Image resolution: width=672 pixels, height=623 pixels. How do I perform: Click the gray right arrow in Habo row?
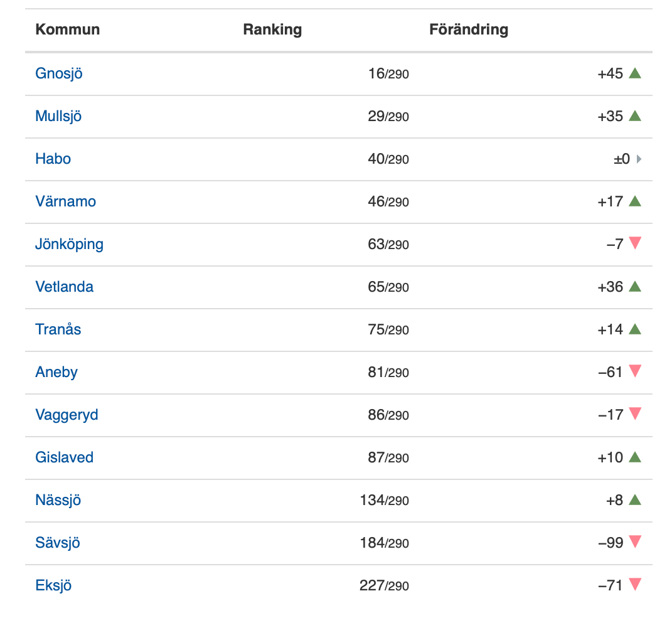(639, 159)
